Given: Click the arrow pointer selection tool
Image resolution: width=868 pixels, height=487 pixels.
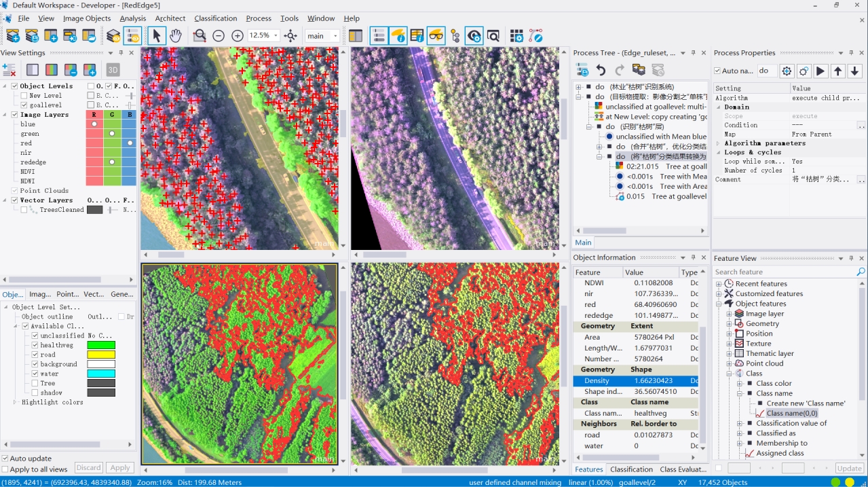Looking at the screenshot, I should tap(156, 36).
